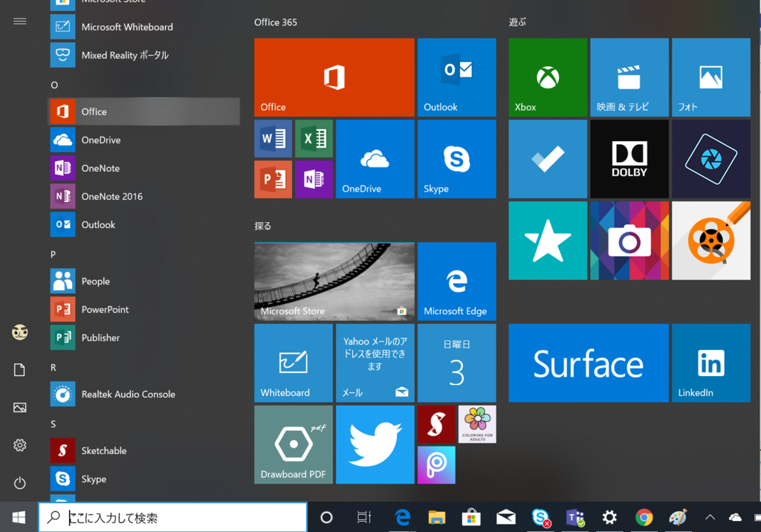Open Settings gear in Start sidebar
The height and width of the screenshot is (532, 761).
tap(19, 444)
